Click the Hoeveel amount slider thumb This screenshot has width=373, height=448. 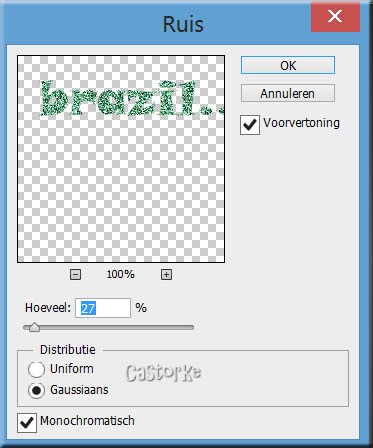[x=34, y=328]
